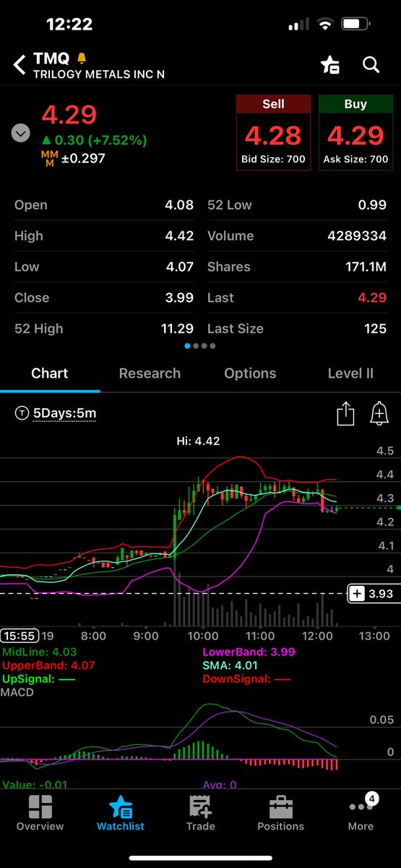Open the Positions briefcase tab

(280, 814)
